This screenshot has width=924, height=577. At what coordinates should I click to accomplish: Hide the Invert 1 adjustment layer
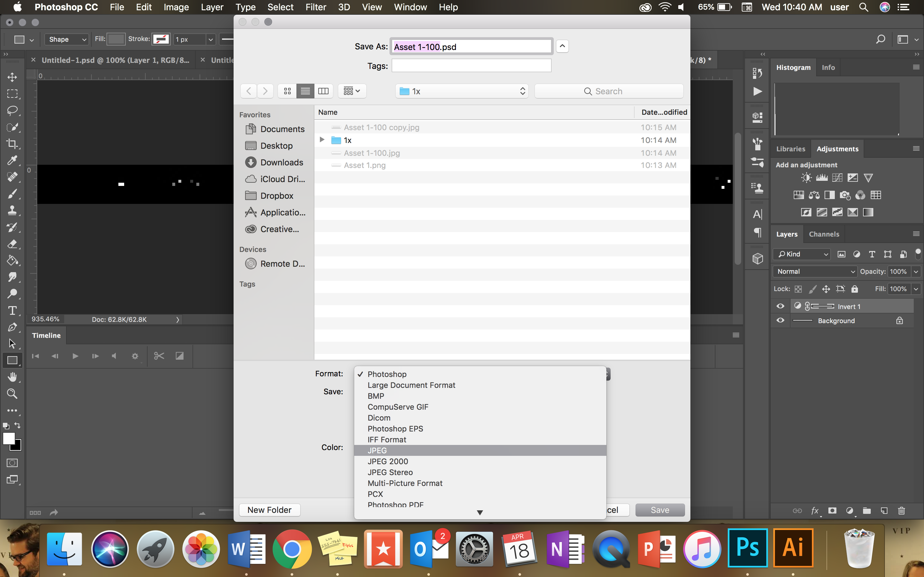tap(781, 306)
